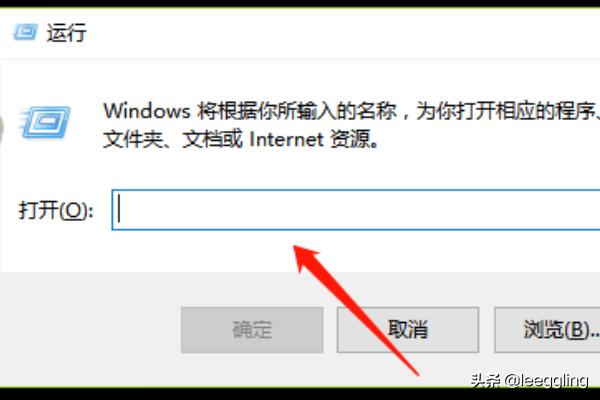Click the large Run program icon beside description
The image size is (600, 400).
pos(46,122)
